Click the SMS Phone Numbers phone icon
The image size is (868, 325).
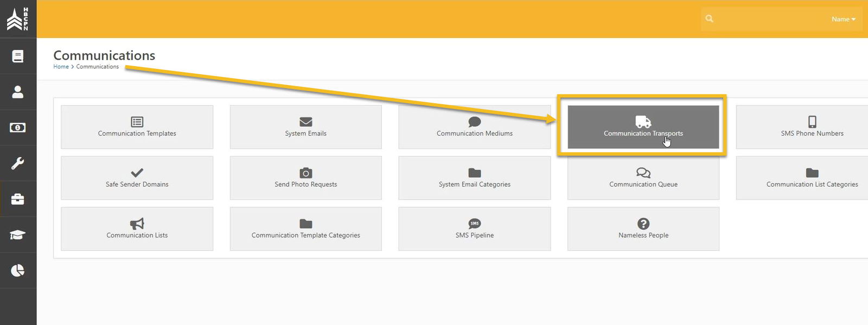pos(812,122)
